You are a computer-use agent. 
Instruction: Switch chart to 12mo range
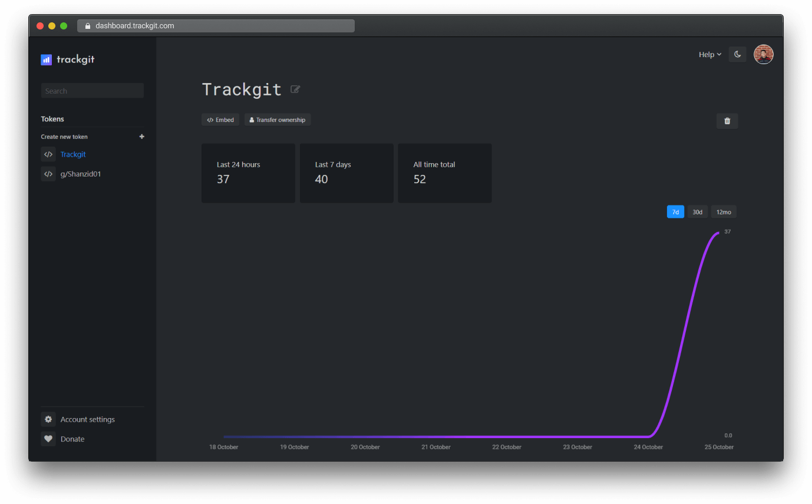pos(724,212)
